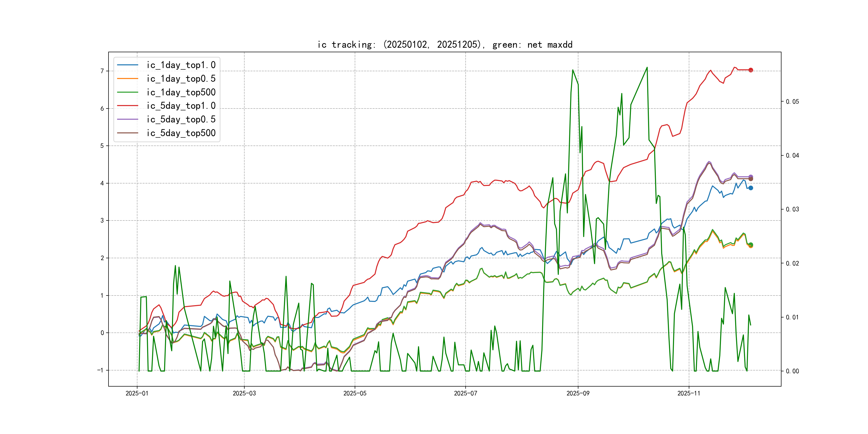Click the green endpoint dot marker
This screenshot has width=868, height=434.
click(751, 245)
